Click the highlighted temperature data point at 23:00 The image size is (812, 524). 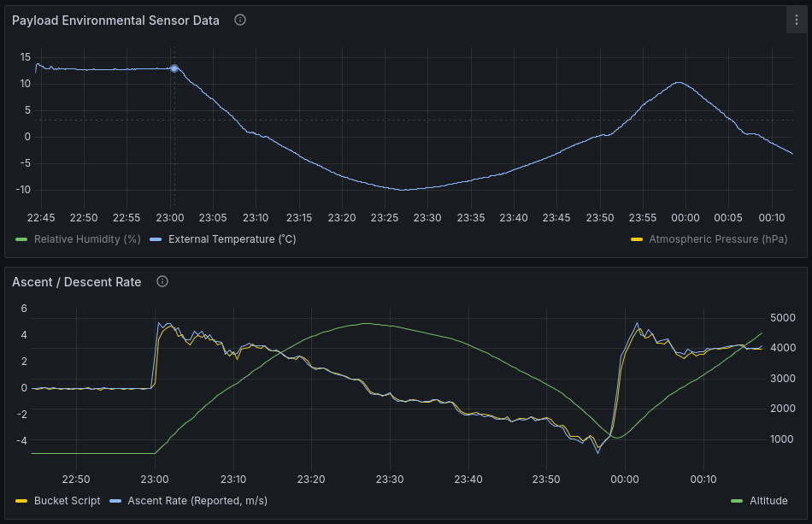tap(174, 68)
